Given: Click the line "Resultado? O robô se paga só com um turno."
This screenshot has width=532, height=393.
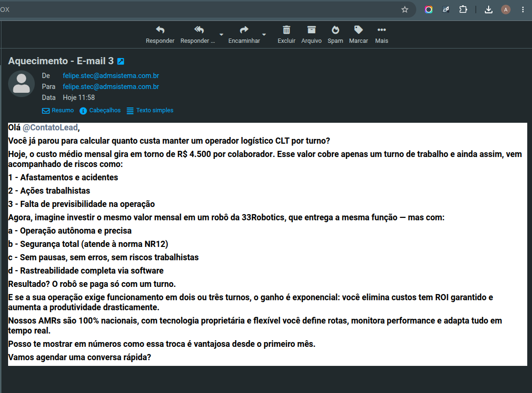Looking at the screenshot, I should [92, 284].
